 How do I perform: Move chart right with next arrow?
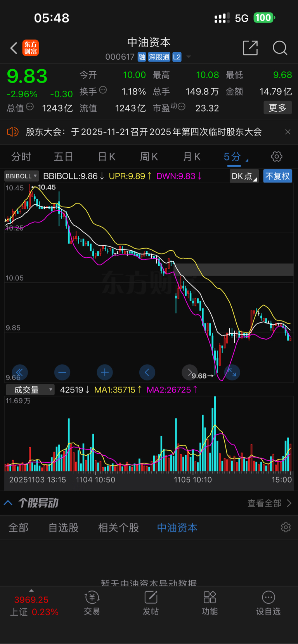tap(189, 373)
